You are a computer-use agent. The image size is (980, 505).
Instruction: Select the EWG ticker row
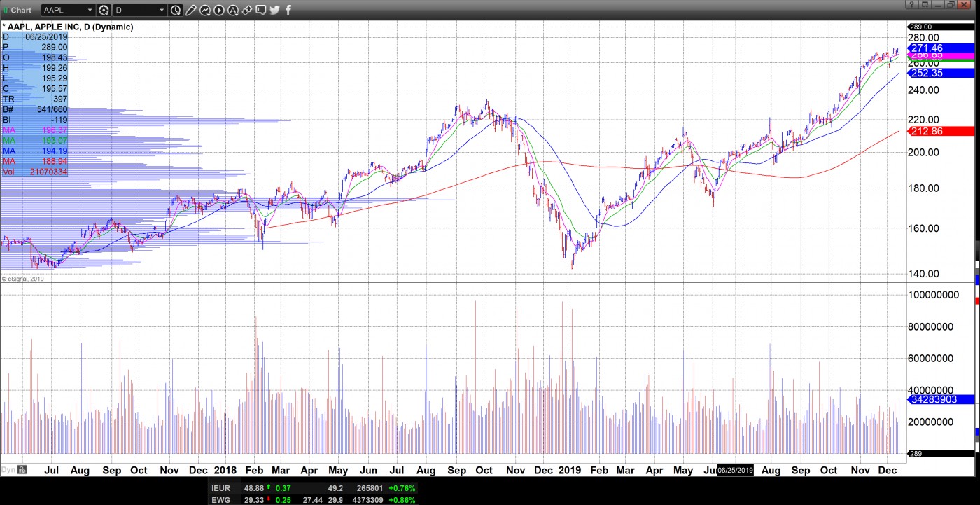314,499
